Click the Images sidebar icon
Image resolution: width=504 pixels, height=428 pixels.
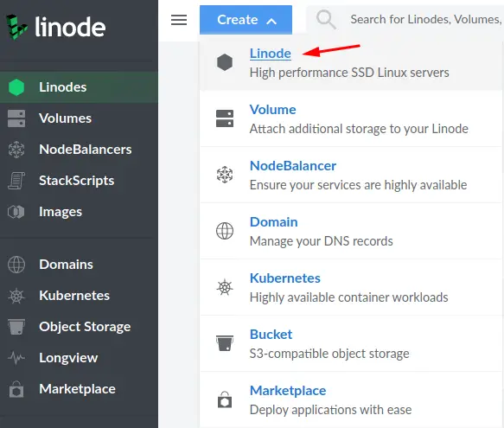[16, 212]
